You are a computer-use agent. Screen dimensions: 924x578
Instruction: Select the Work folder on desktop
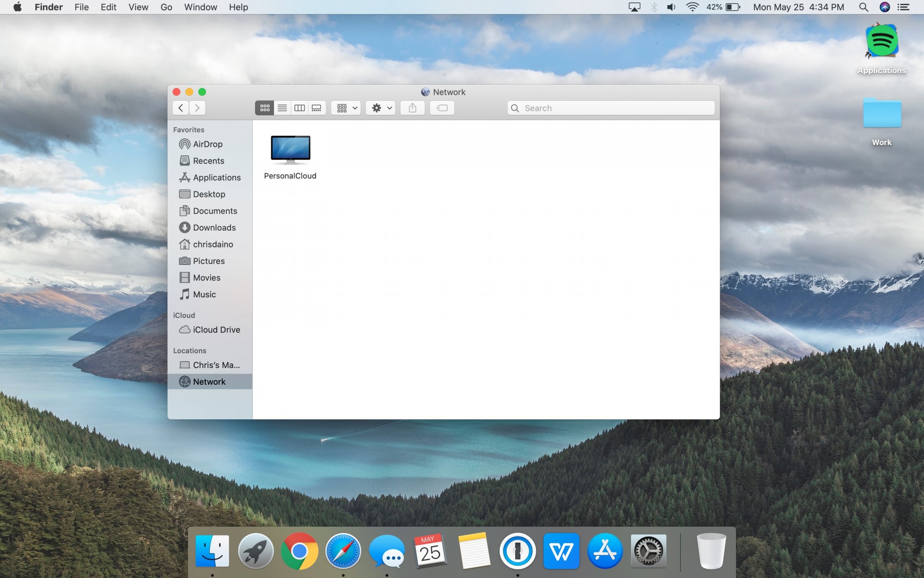881,122
